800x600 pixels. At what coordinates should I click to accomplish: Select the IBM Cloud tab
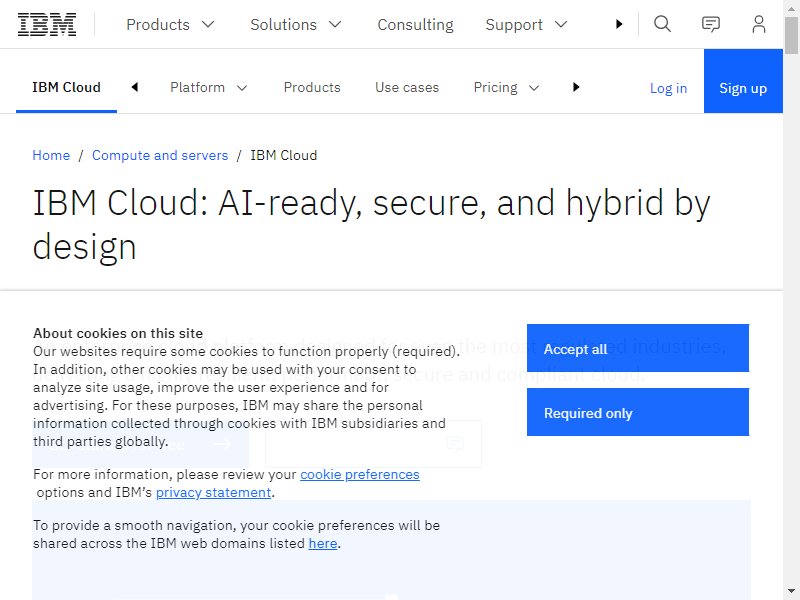pyautogui.click(x=66, y=87)
